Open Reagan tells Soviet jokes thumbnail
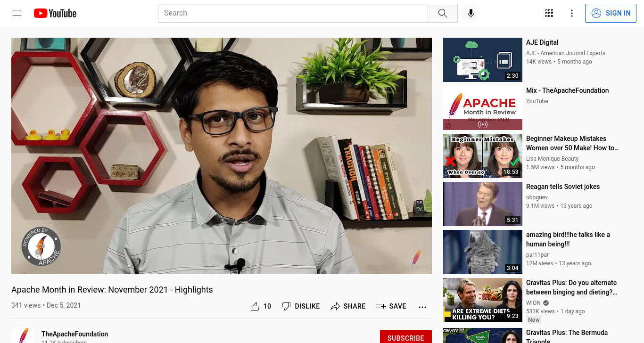Viewport: 644px width, 343px height. (x=483, y=204)
